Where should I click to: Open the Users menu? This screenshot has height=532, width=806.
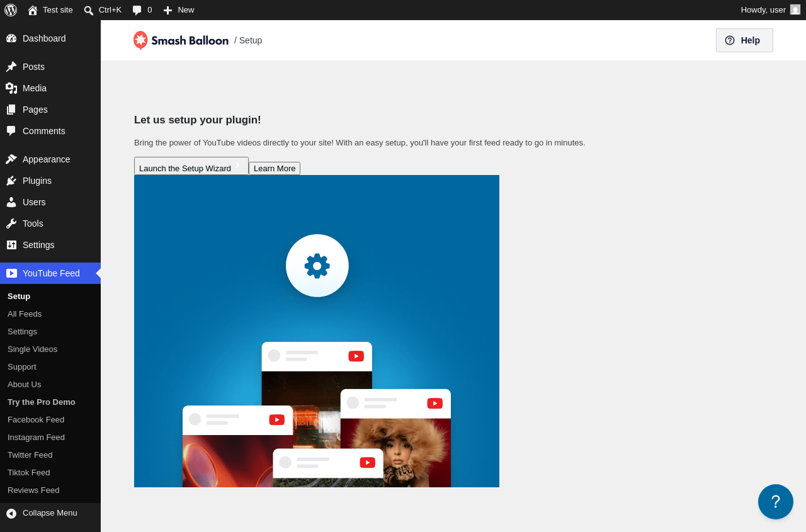[50, 202]
